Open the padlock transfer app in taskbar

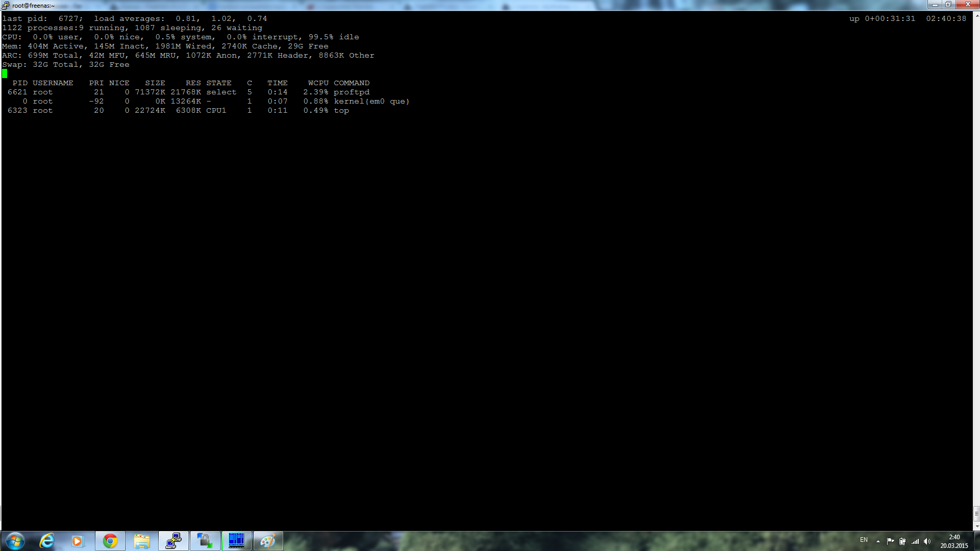pyautogui.click(x=205, y=541)
